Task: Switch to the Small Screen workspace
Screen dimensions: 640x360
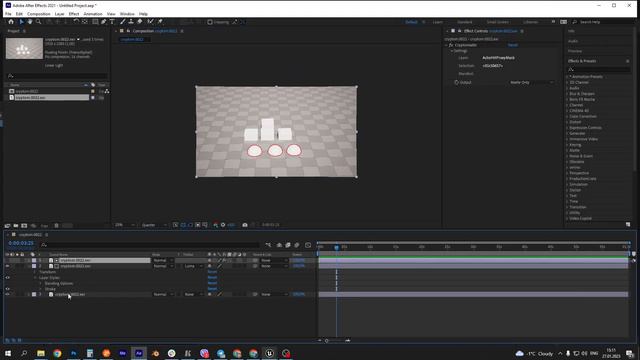Action: [498, 22]
